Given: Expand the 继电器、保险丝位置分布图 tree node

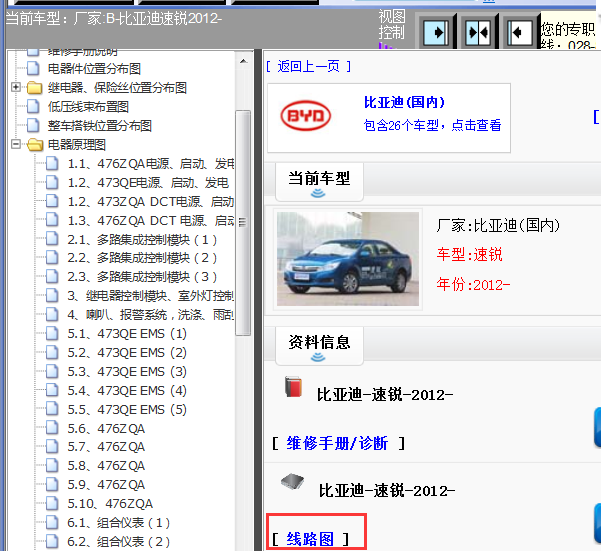Looking at the screenshot, I should pos(16,87).
